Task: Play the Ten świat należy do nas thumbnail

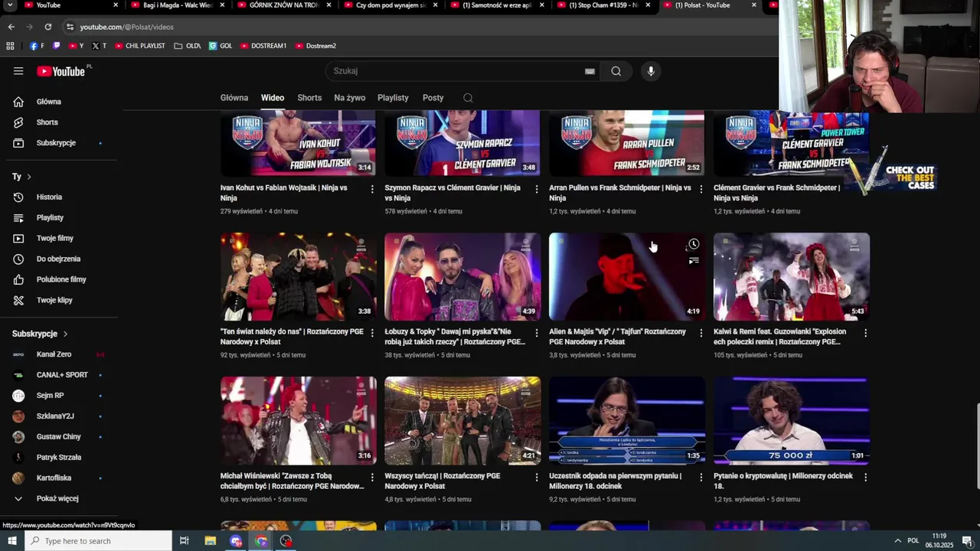Action: pos(299,277)
